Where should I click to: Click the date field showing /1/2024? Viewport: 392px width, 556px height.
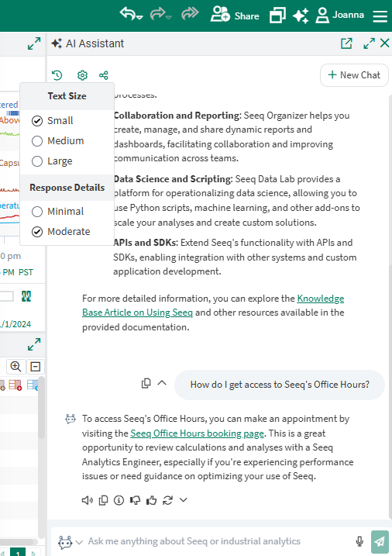click(x=16, y=324)
